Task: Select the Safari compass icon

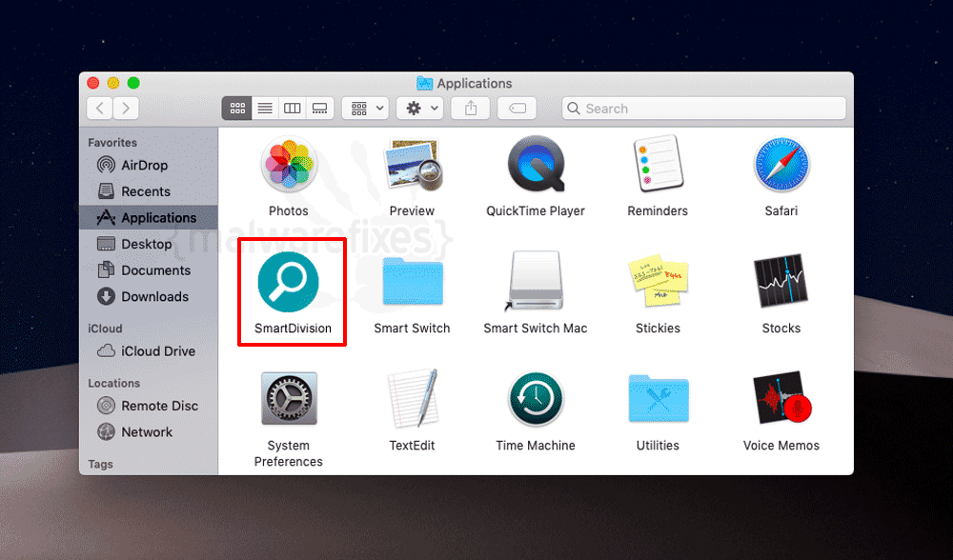Action: pos(781,165)
